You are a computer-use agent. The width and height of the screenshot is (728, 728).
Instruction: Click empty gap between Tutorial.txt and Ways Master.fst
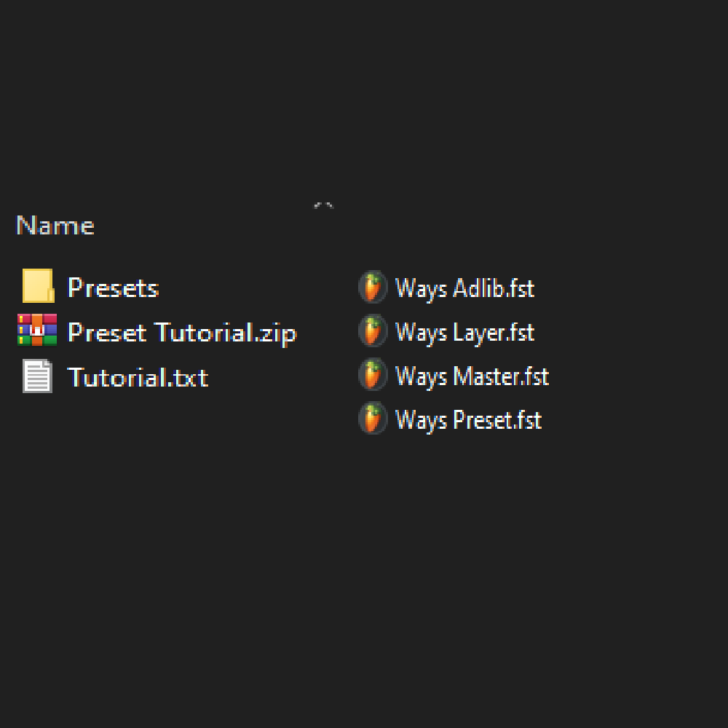click(x=284, y=377)
